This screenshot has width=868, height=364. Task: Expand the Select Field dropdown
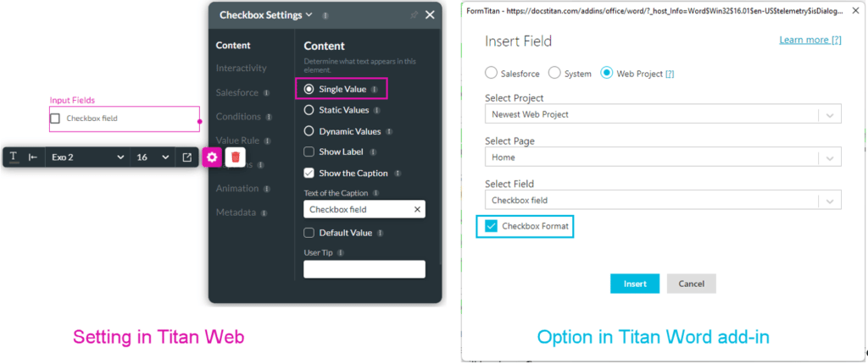point(830,201)
